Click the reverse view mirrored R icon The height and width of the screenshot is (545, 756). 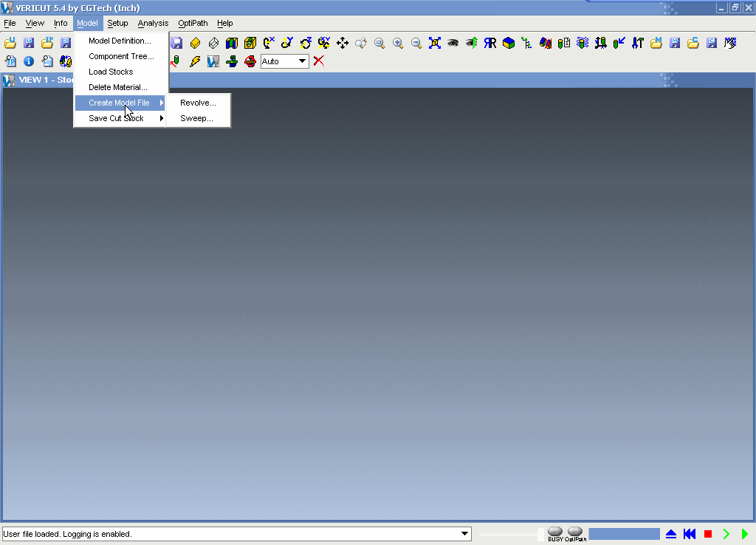pyautogui.click(x=490, y=43)
